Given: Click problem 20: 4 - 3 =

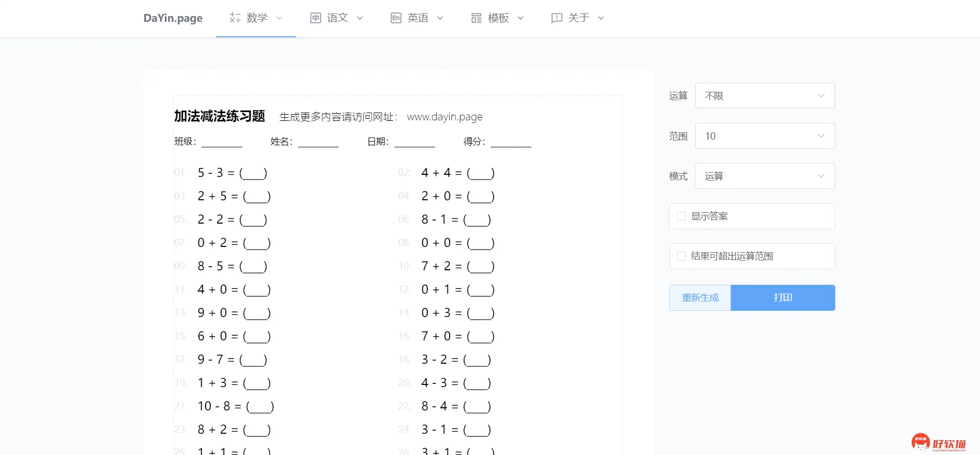Looking at the screenshot, I should (x=456, y=383).
